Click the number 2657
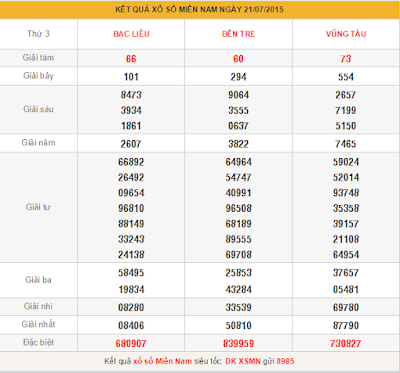The image size is (400, 373). (346, 95)
